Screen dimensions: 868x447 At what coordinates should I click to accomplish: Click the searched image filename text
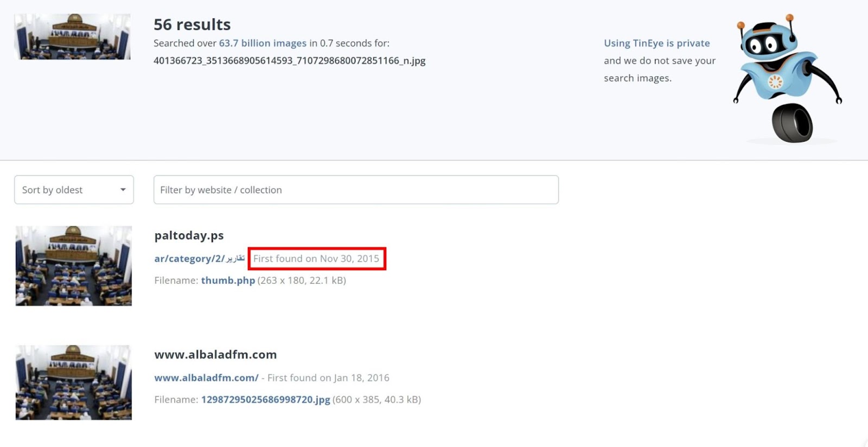289,61
